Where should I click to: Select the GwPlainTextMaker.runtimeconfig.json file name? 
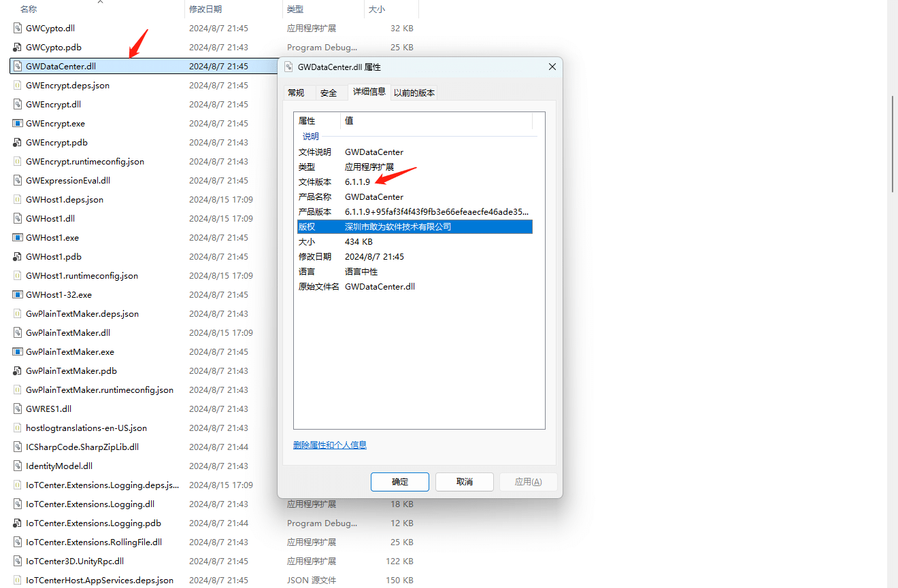[x=99, y=390]
